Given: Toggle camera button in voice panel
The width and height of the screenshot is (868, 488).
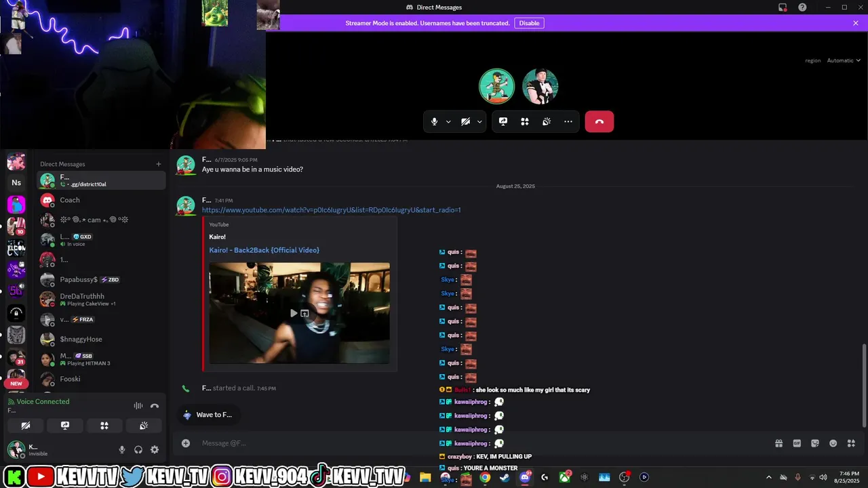Looking at the screenshot, I should (26, 426).
